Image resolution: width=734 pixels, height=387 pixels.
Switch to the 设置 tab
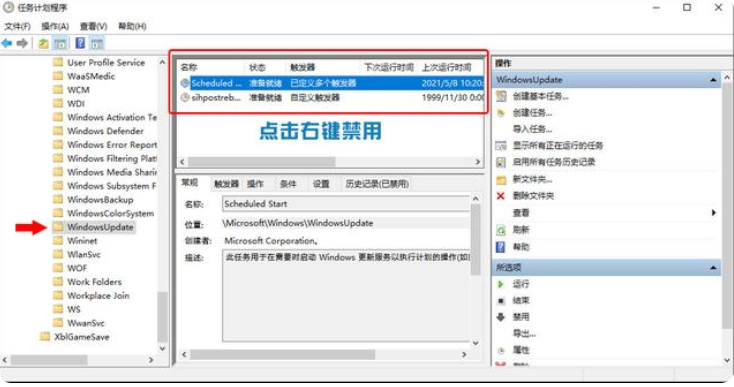point(321,184)
